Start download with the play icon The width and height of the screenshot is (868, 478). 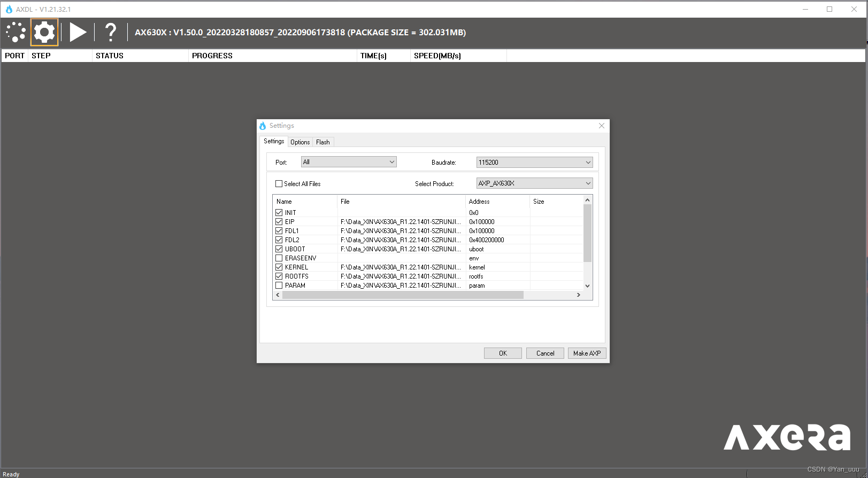78,32
